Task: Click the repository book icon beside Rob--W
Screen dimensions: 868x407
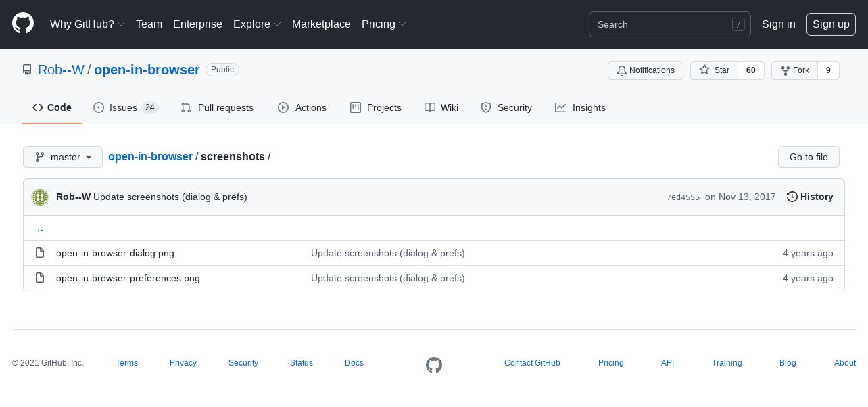Action: click(27, 70)
